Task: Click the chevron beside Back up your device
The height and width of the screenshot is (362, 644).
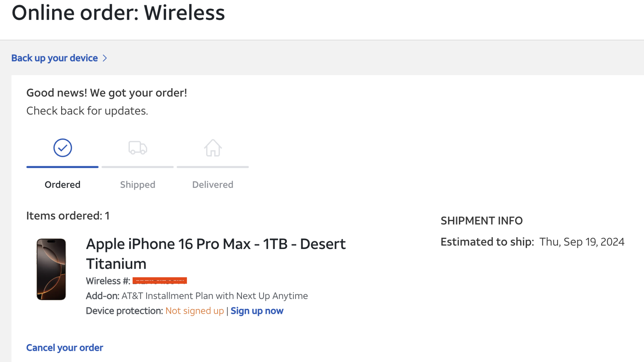Action: coord(105,58)
